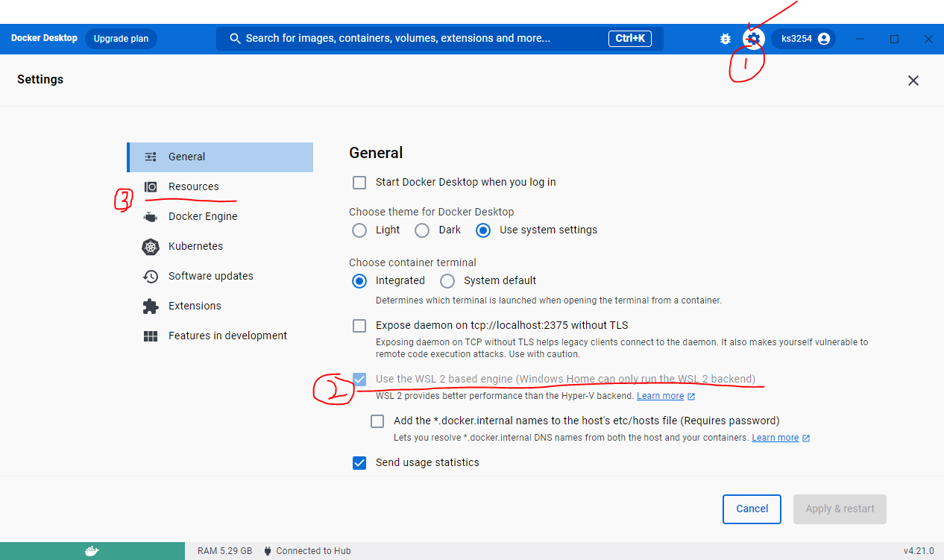This screenshot has width=944, height=560.
Task: Enable Start Docker Desktop when you log in
Action: point(359,182)
